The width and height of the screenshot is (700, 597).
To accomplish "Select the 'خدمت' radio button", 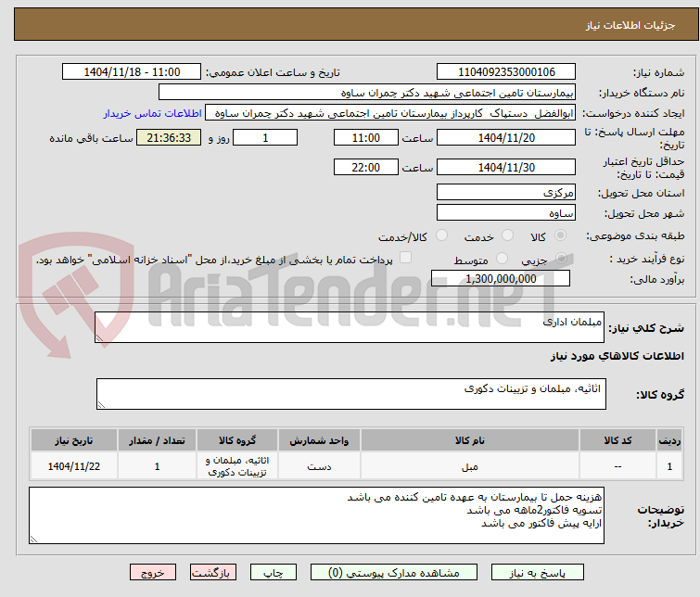I will point(507,235).
